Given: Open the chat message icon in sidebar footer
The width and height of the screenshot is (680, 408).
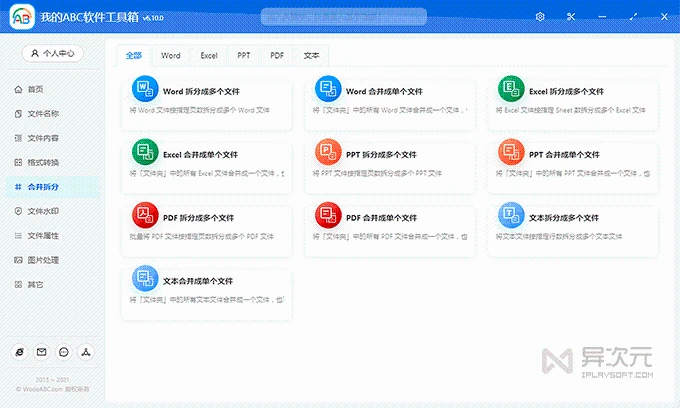Looking at the screenshot, I should tap(64, 352).
